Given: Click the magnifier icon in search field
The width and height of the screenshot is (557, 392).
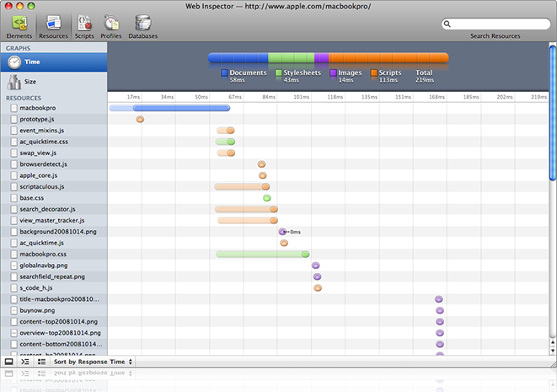Looking at the screenshot, I should [x=447, y=25].
